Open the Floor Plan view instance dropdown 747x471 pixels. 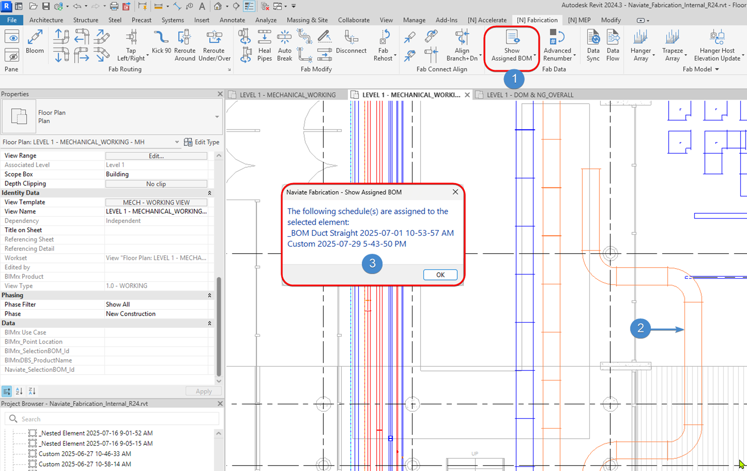pyautogui.click(x=177, y=142)
